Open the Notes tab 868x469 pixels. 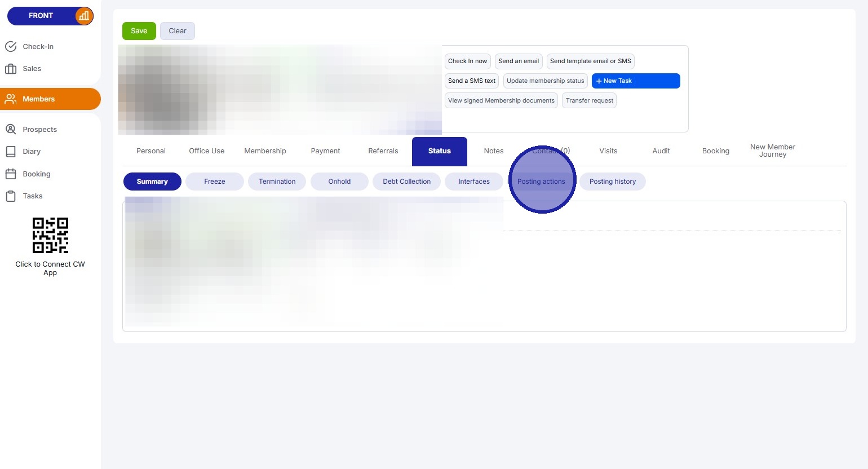tap(494, 151)
